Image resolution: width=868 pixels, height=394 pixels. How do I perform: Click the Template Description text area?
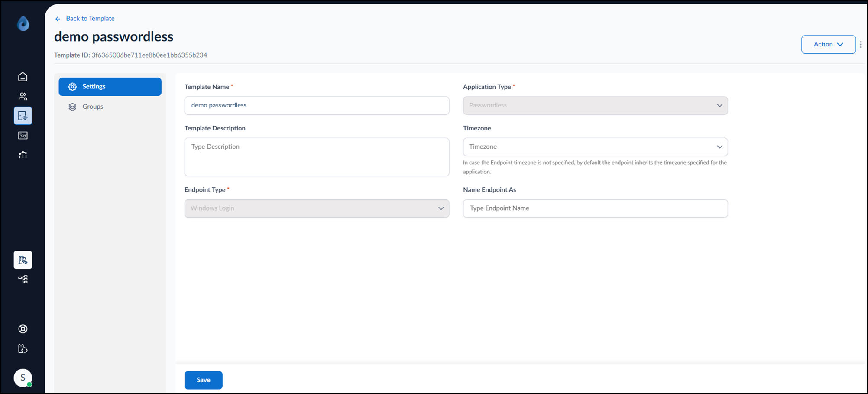(x=317, y=157)
